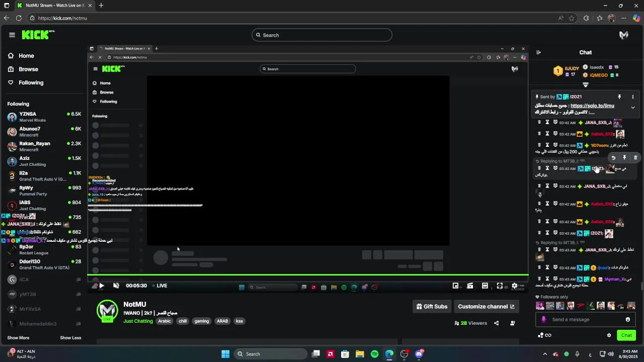This screenshot has height=362, width=644.
Task: Click the clip icon in player controls
Action: (x=470, y=286)
